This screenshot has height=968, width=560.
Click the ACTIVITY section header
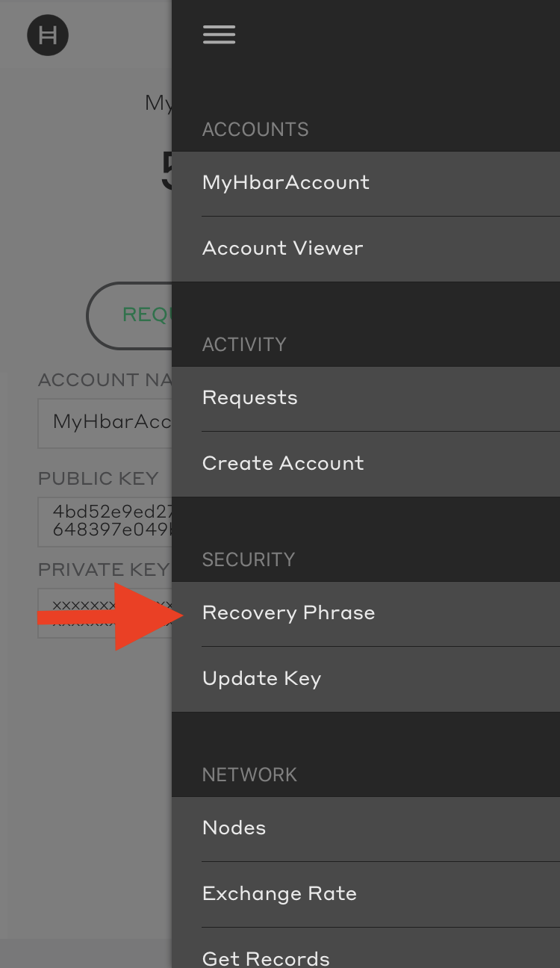click(244, 344)
